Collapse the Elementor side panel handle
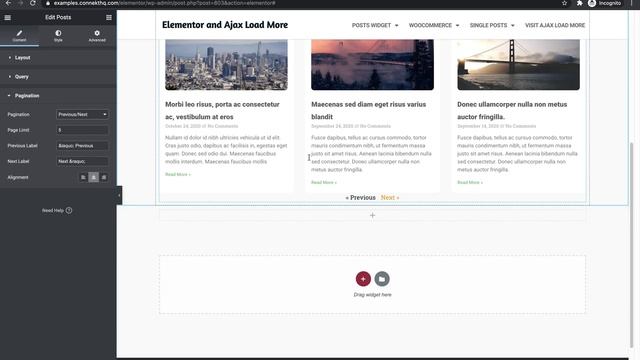This screenshot has width=640, height=360. pos(119,195)
